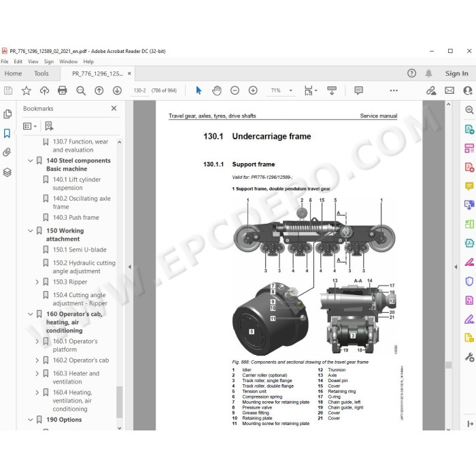
Task: Show the page thumbnails panel
Action: 7,114
